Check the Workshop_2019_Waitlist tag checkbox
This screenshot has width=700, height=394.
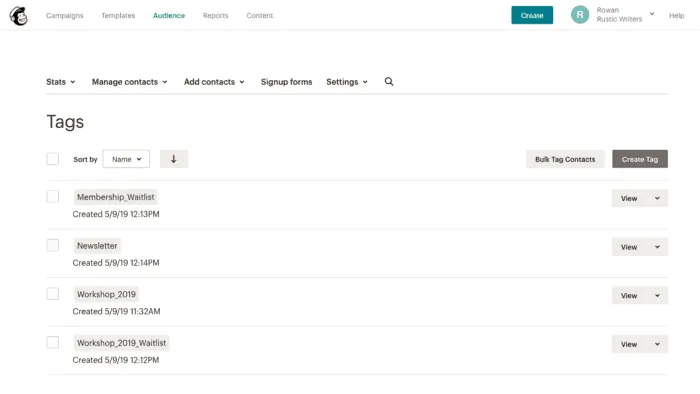pyautogui.click(x=53, y=342)
